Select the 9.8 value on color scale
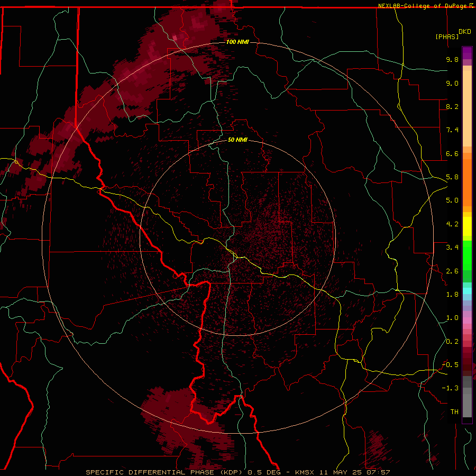Image resolution: width=476 pixels, height=476 pixels. pyautogui.click(x=452, y=59)
